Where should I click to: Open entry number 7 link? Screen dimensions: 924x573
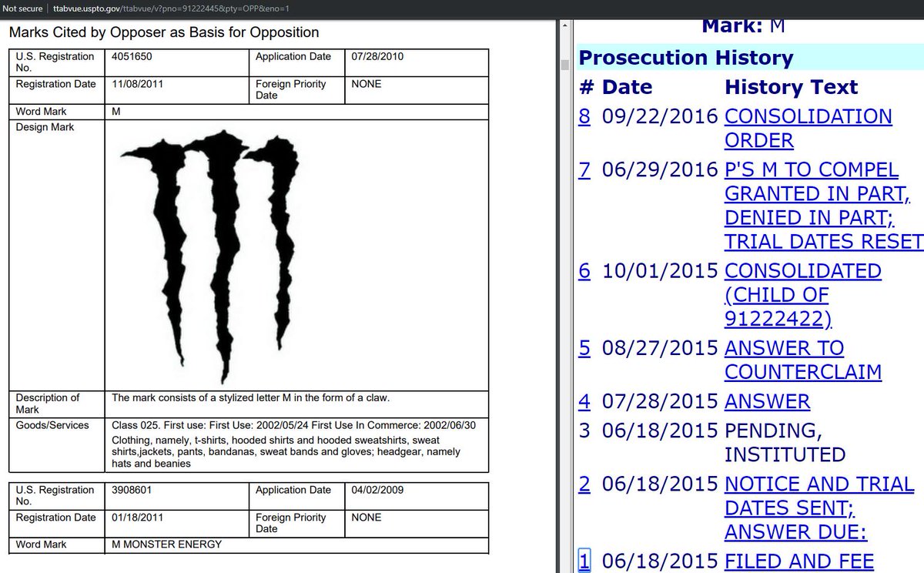coord(584,169)
